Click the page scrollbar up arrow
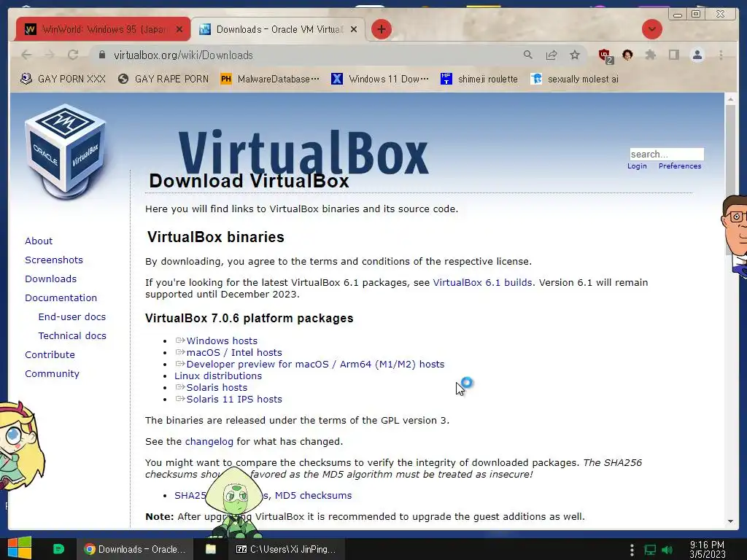The height and width of the screenshot is (560, 747). 730,99
